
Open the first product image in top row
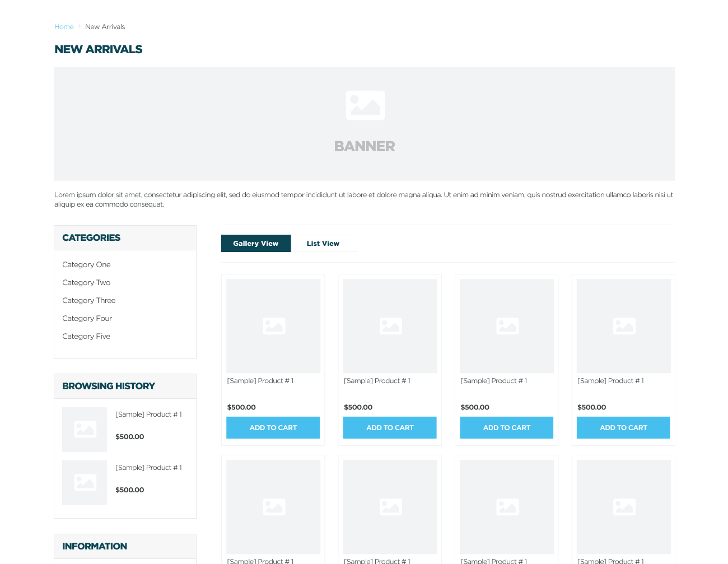tap(273, 326)
